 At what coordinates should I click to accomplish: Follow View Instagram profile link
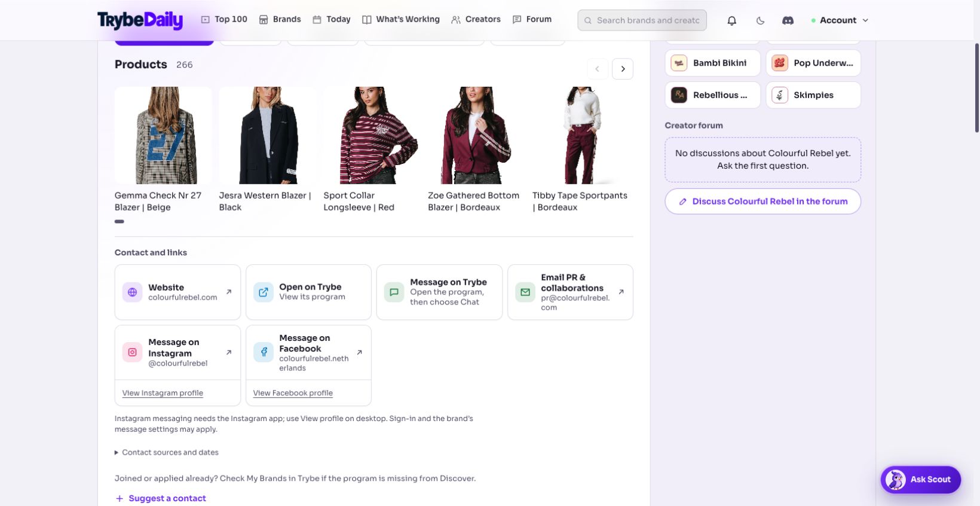[x=163, y=393]
